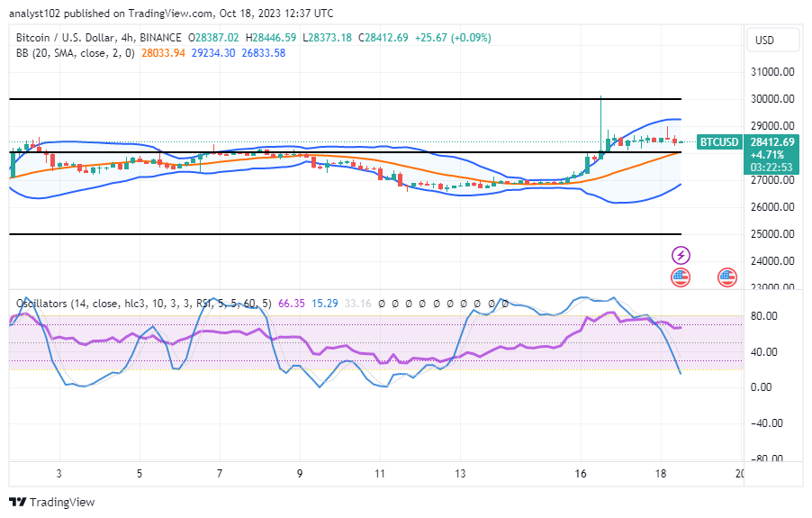Click the BB upper band value 29234.30
812x518 pixels.
click(213, 53)
